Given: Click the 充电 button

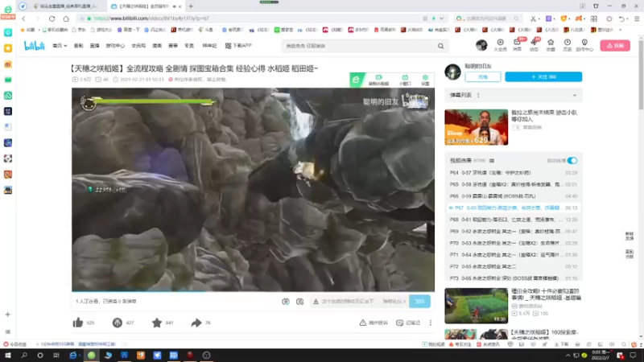Looking at the screenshot, I should click(x=483, y=76).
